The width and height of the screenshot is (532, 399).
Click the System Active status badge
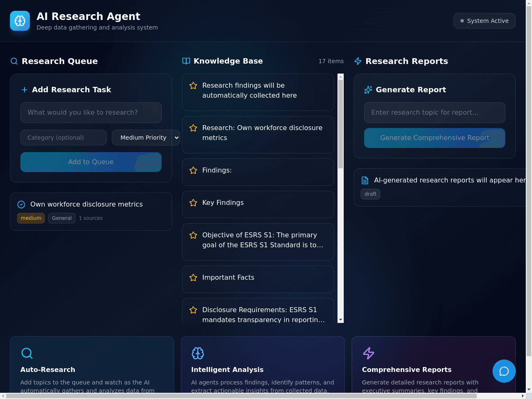tap(485, 21)
